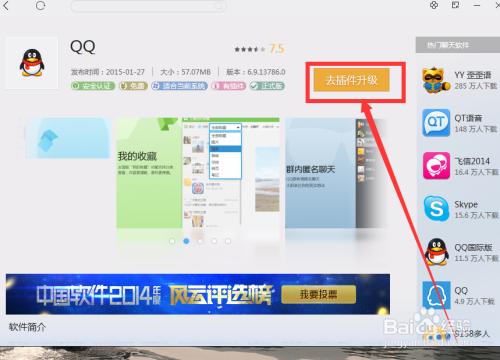This screenshot has width=500, height=360.
Task: Click the 安全认证 tag badge
Action: tap(93, 86)
